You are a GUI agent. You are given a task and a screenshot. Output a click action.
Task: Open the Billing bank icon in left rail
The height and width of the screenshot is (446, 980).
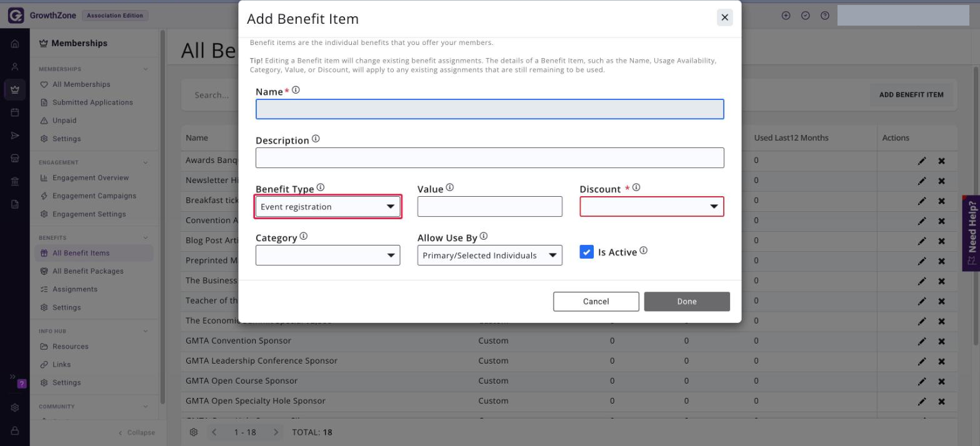click(15, 181)
